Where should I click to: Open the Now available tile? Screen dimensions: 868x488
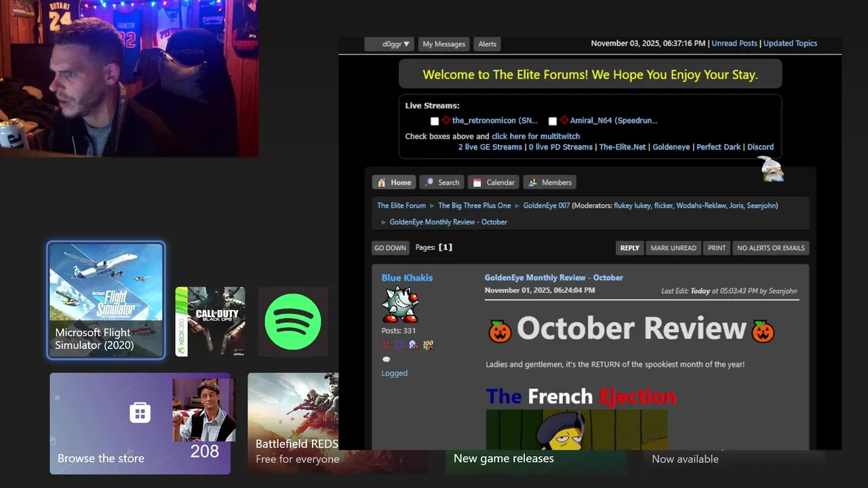pyautogui.click(x=734, y=461)
